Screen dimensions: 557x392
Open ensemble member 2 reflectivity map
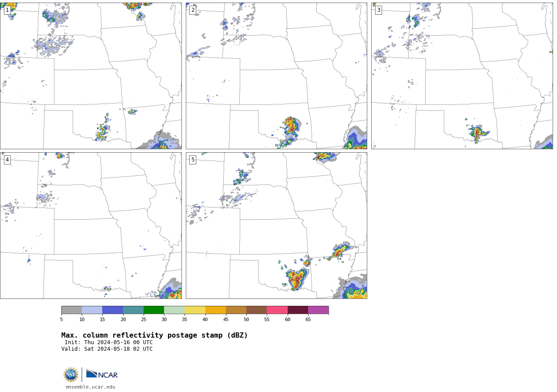(276, 76)
